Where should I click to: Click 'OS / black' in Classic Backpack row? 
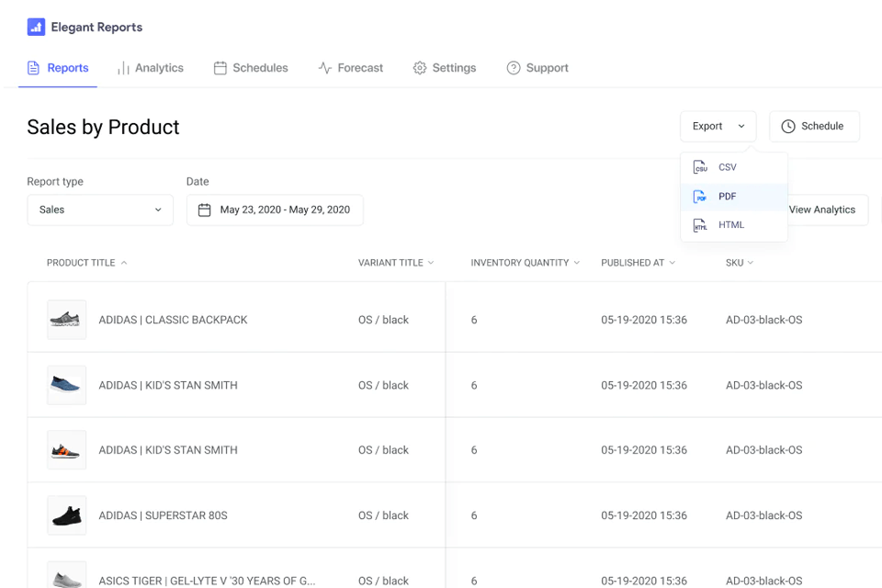pyautogui.click(x=384, y=320)
